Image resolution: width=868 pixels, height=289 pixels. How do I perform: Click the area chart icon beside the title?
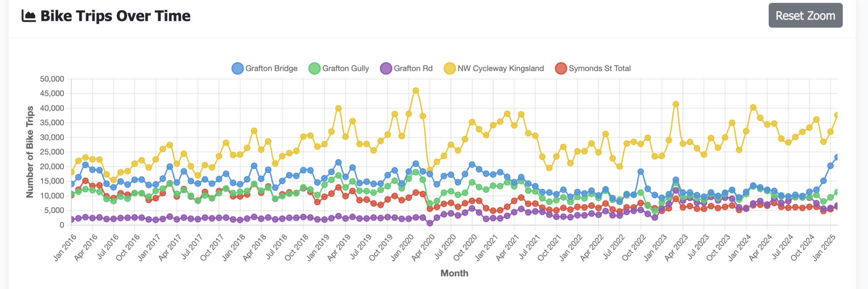coord(28,16)
